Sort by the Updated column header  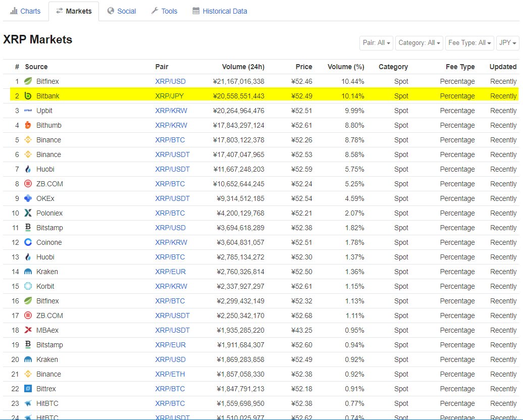tap(503, 67)
